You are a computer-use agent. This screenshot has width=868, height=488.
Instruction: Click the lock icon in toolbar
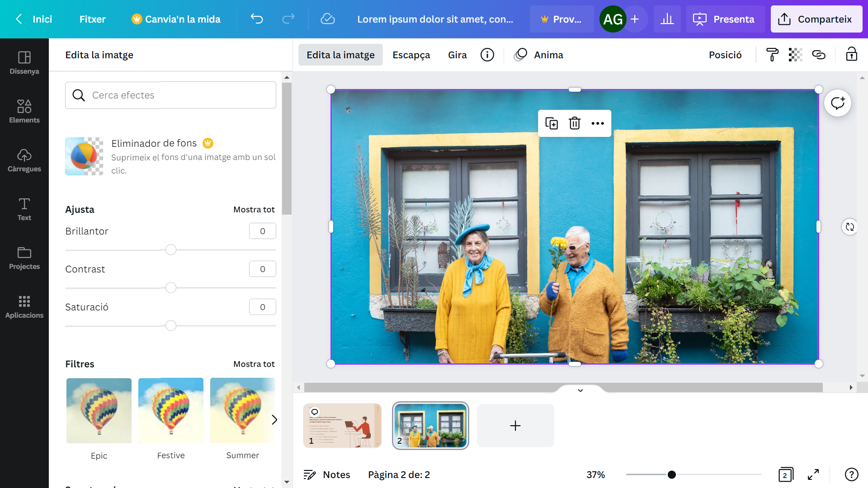tap(851, 55)
